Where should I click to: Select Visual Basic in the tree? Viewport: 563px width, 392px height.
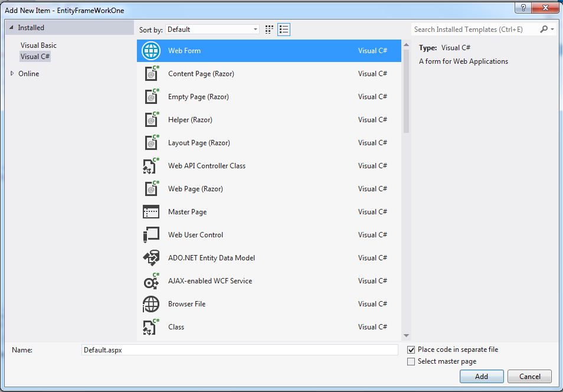38,45
